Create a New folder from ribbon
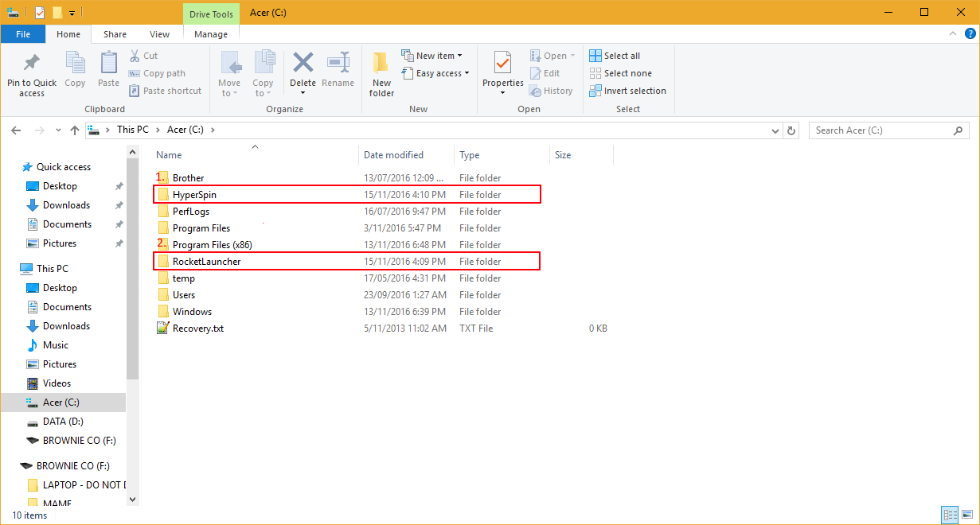980x525 pixels. [381, 75]
